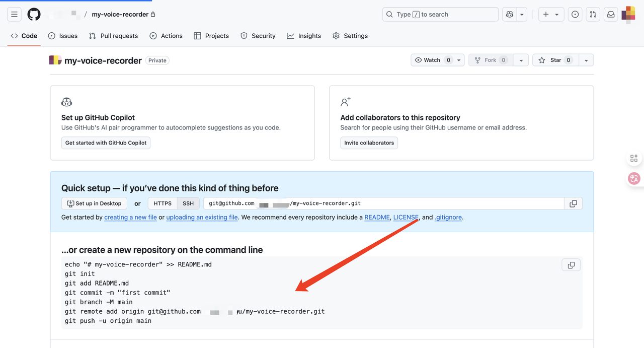Open the Pull requests icon in header
Image resolution: width=644 pixels, height=348 pixels.
[x=593, y=15]
